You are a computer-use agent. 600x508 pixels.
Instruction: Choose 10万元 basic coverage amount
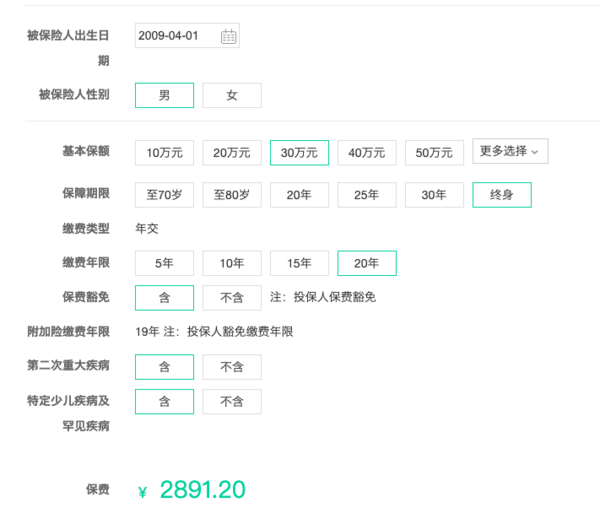(x=165, y=153)
